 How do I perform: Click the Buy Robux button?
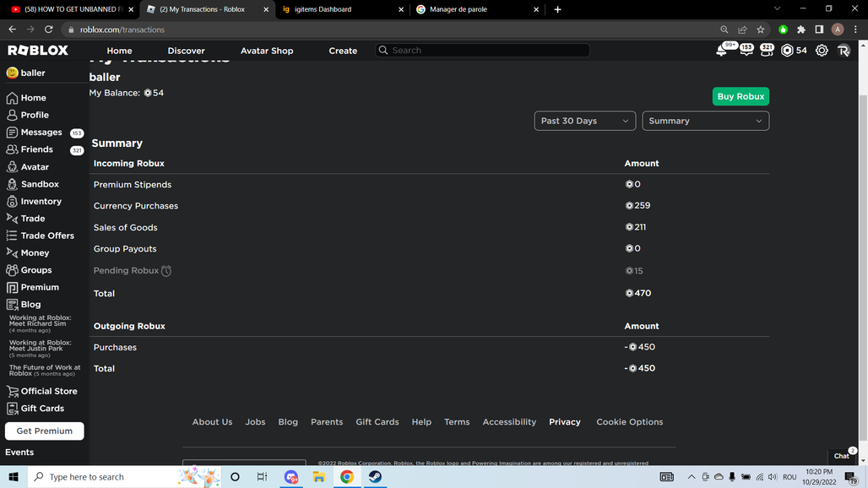741,96
